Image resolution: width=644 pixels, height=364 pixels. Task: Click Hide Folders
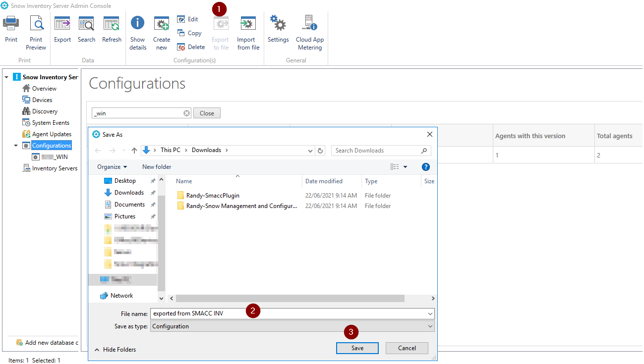[x=115, y=350]
